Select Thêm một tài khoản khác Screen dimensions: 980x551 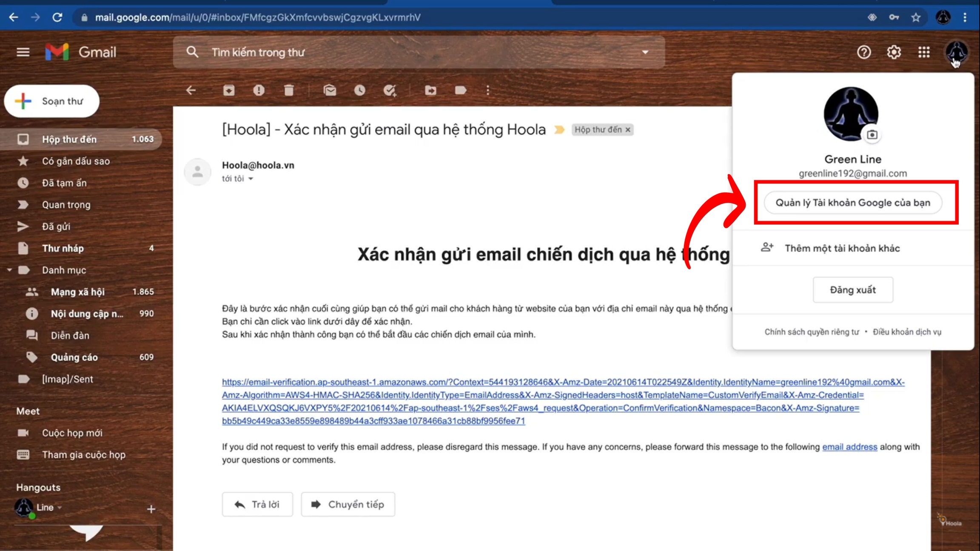842,248
